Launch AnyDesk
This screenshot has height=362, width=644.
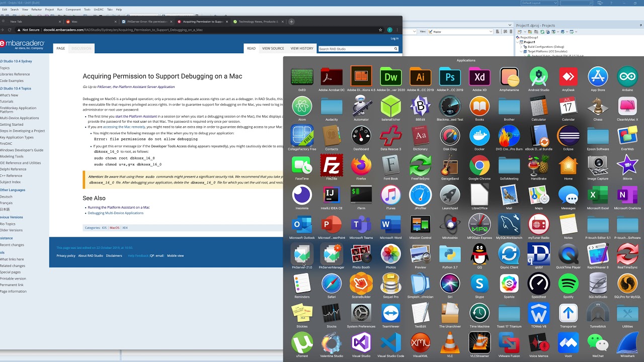tap(569, 77)
